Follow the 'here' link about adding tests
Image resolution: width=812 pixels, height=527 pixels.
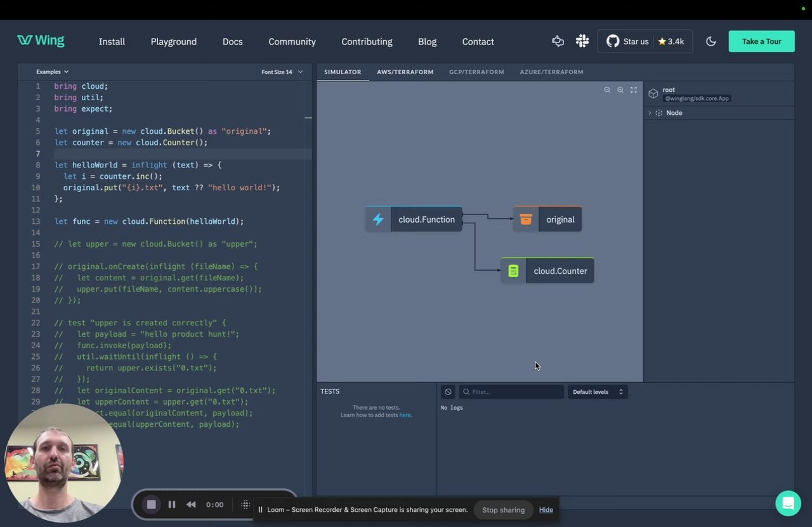point(405,415)
